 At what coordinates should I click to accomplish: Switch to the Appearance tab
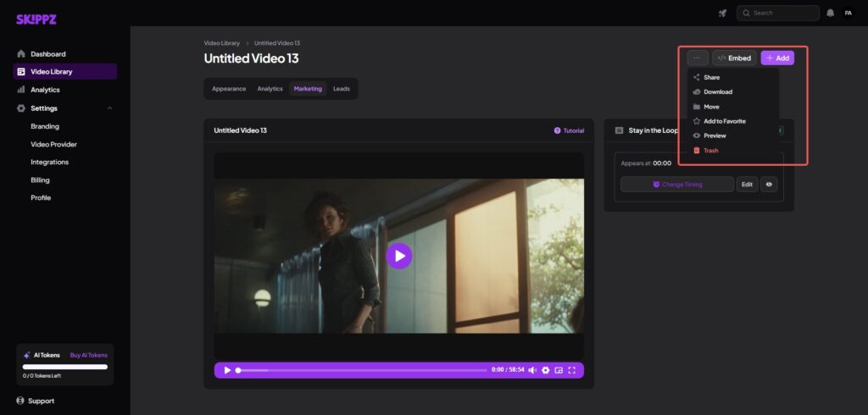pyautogui.click(x=229, y=88)
